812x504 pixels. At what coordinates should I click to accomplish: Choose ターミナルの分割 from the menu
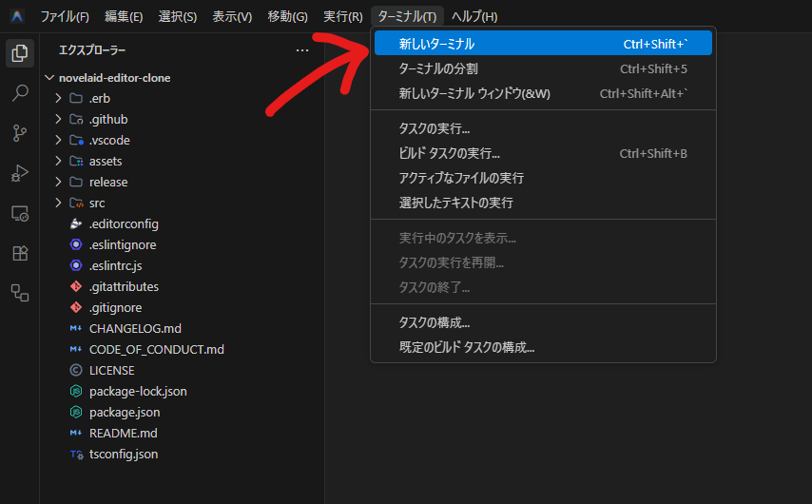pos(437,68)
